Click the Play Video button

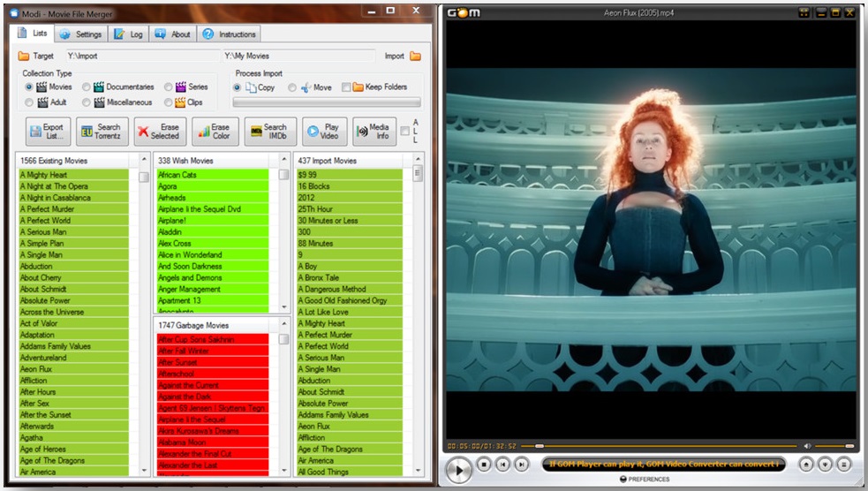click(323, 132)
